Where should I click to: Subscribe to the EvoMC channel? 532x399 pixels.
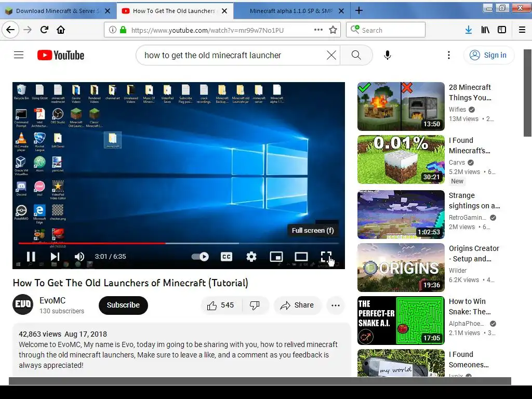point(123,305)
